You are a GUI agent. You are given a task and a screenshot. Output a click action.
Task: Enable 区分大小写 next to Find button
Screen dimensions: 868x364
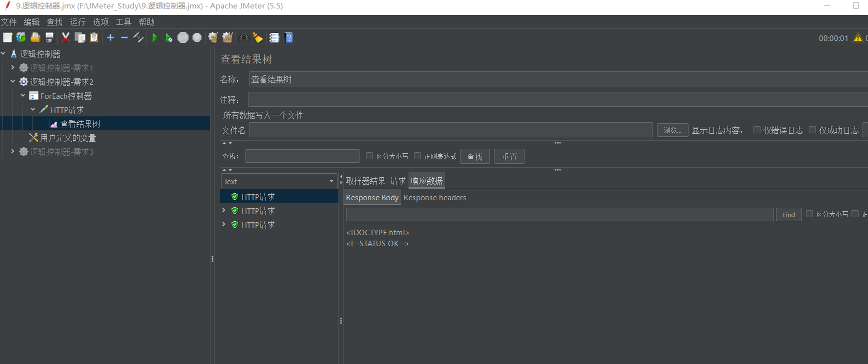809,214
